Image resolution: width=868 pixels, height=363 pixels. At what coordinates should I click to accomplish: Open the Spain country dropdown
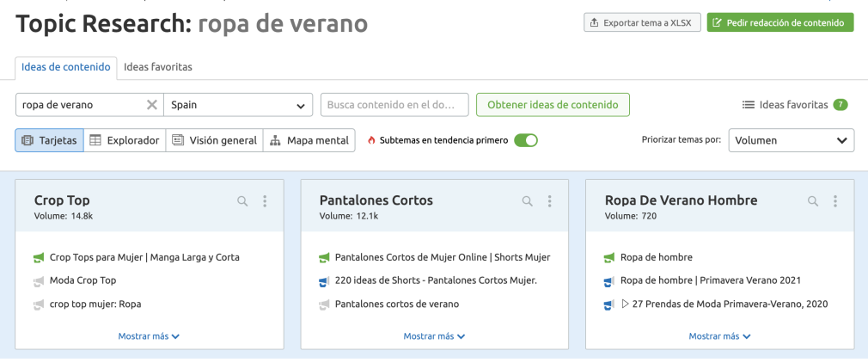(237, 105)
